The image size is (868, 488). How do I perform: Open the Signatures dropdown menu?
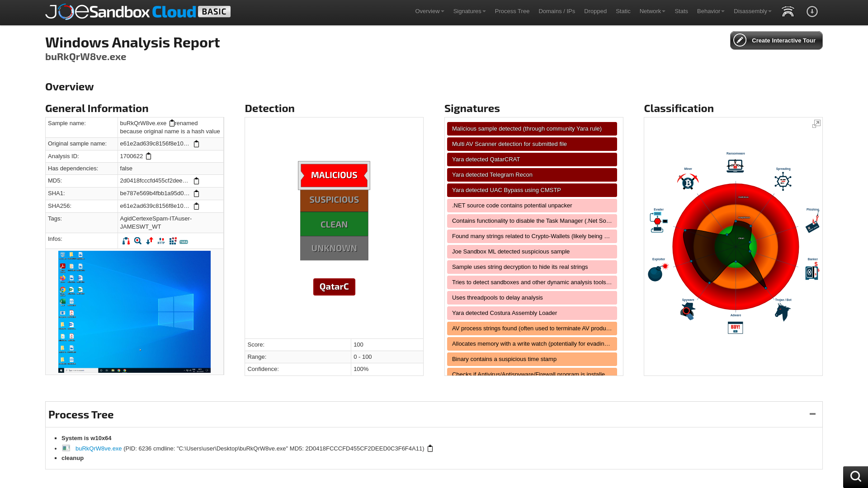469,11
